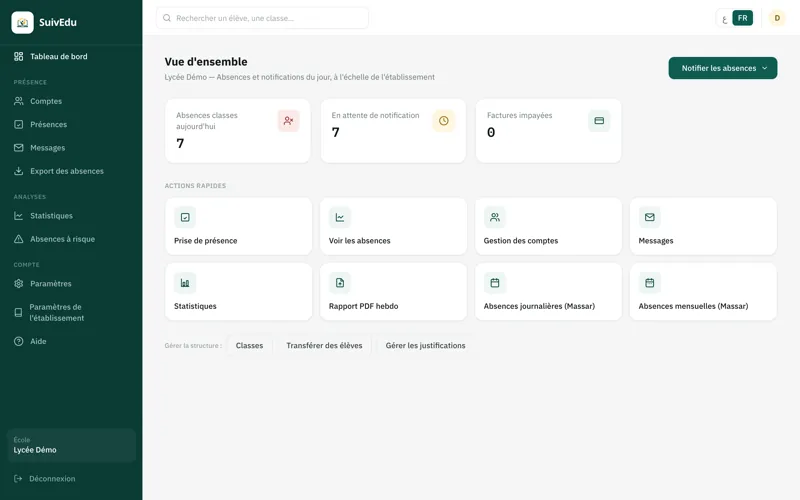Click the Paramètres de l'établissement building icon
The image size is (800, 500).
18,312
